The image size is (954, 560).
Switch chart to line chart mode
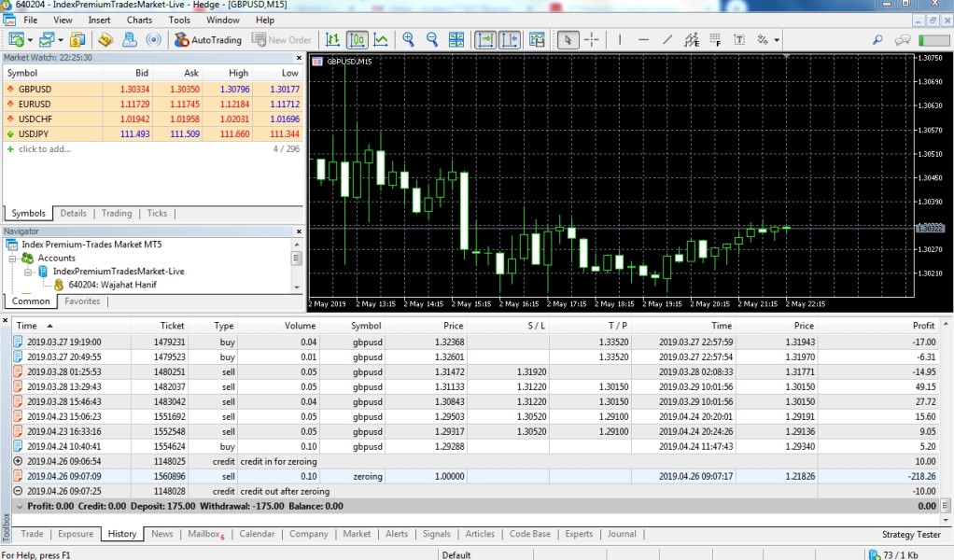(381, 40)
